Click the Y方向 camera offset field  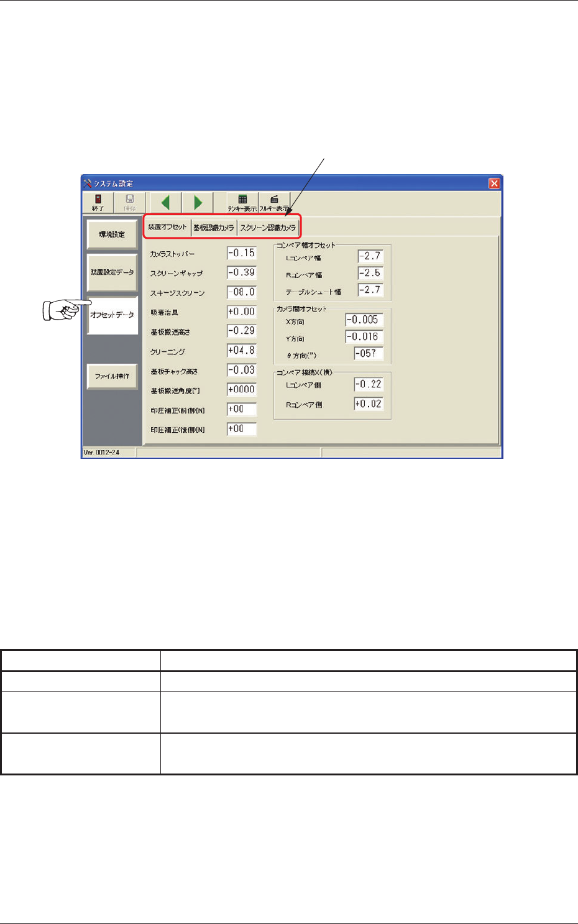(x=364, y=336)
